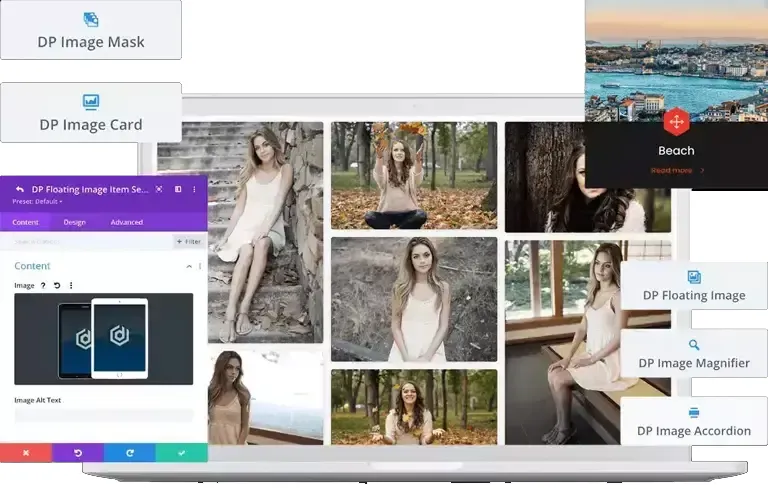Select the DP Image Accordion module

click(694, 421)
